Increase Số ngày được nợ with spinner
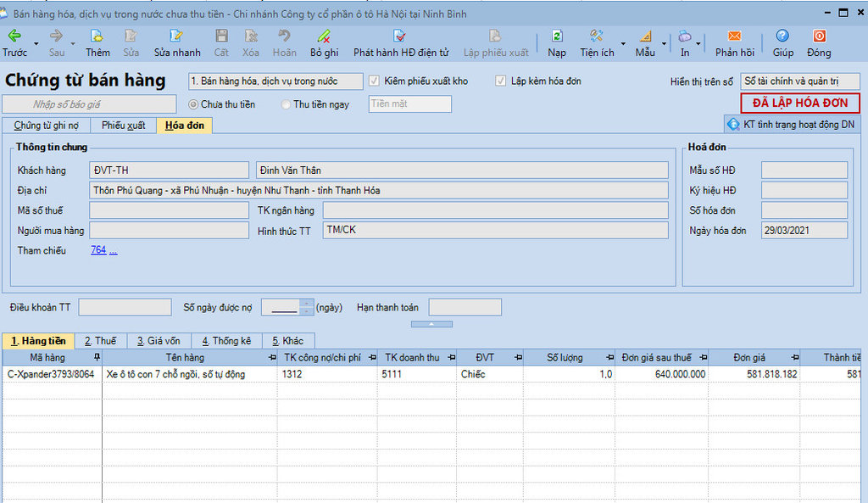Viewport: 868px width, 503px height. pyautogui.click(x=307, y=303)
